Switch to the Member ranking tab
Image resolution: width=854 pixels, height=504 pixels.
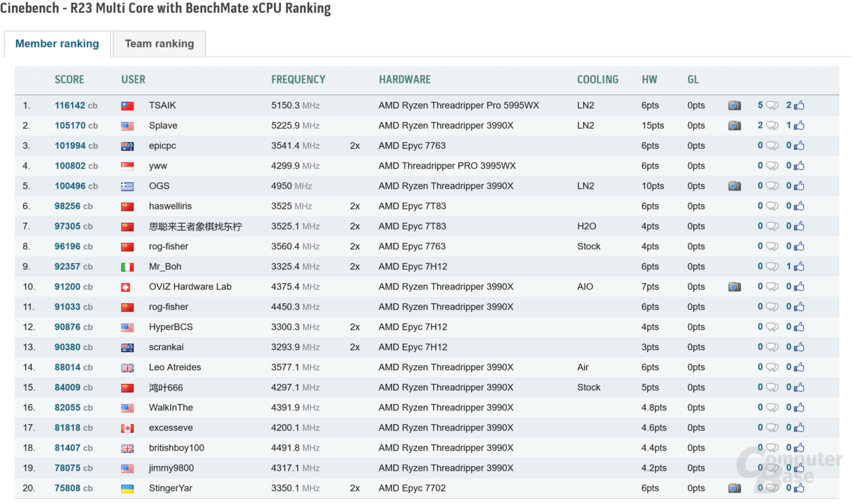point(57,43)
